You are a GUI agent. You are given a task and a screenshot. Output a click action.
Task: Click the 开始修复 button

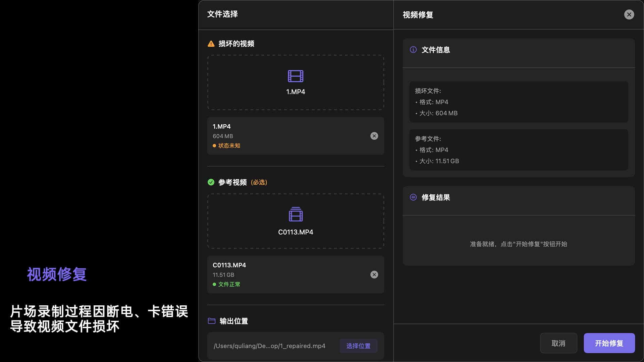[x=609, y=343]
